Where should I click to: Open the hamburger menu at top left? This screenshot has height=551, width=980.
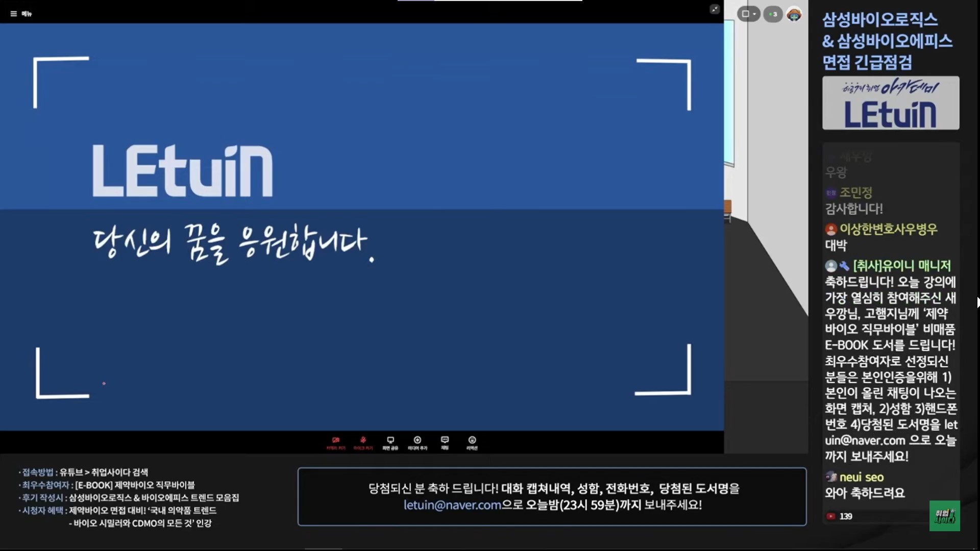(x=14, y=14)
